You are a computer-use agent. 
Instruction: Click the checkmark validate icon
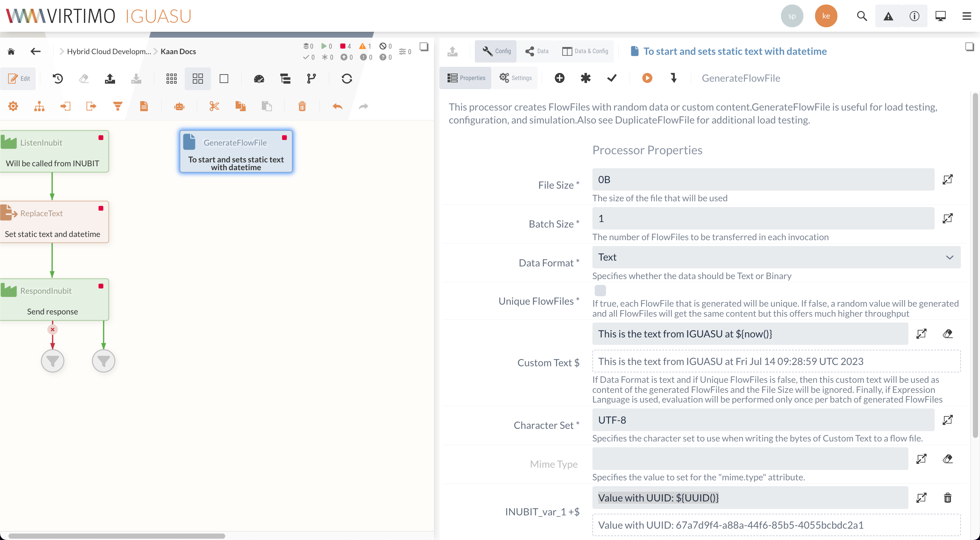click(612, 78)
